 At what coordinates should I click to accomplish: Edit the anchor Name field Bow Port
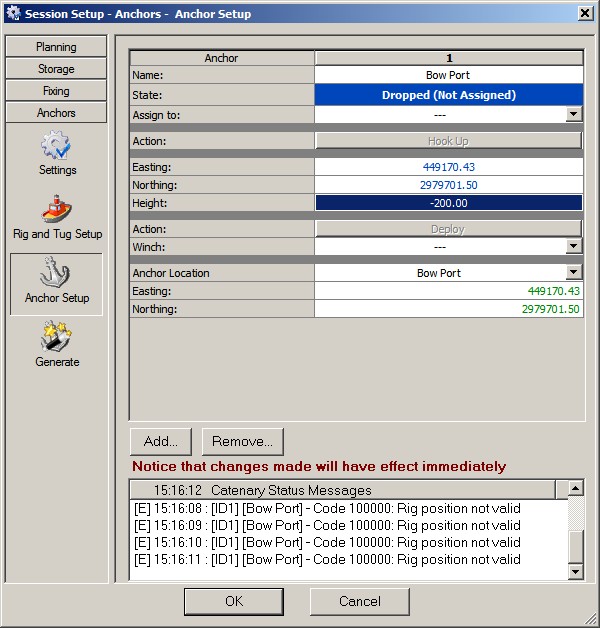(x=448, y=75)
